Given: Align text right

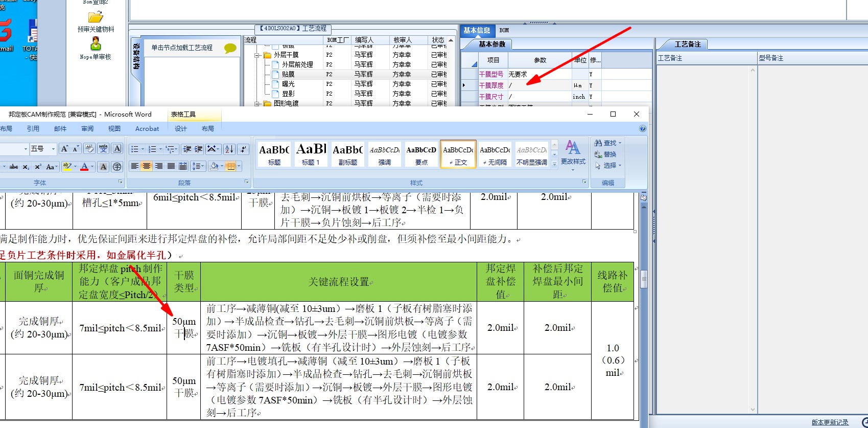Looking at the screenshot, I should [158, 166].
